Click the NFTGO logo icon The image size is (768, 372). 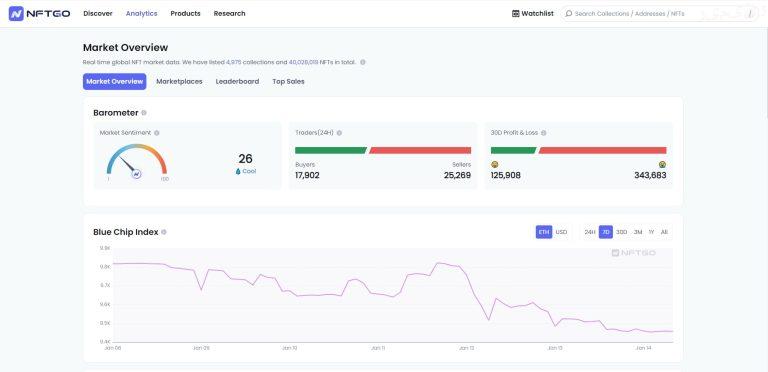[x=16, y=14]
